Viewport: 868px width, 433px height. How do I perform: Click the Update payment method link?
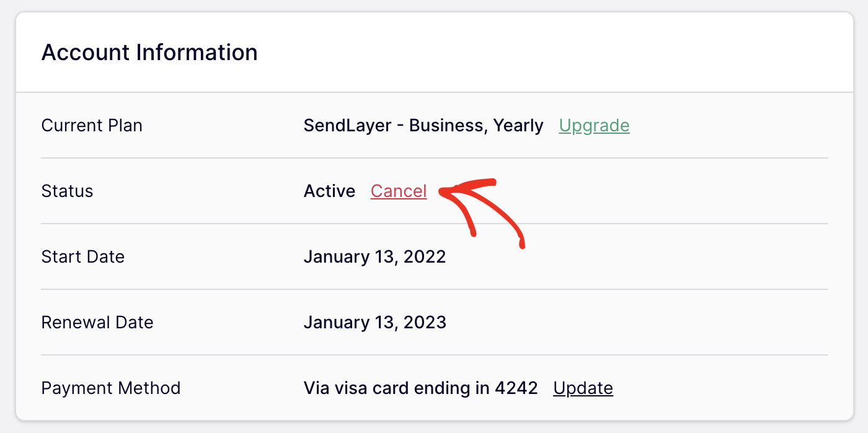point(582,388)
